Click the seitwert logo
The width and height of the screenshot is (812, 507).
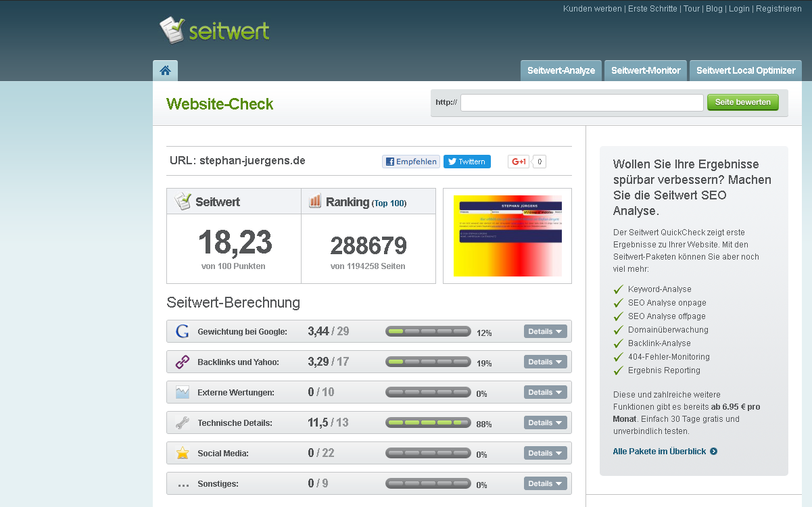pyautogui.click(x=214, y=30)
